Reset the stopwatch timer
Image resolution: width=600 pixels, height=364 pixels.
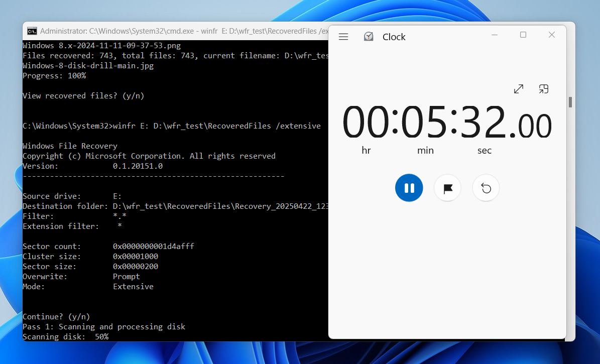pos(486,188)
